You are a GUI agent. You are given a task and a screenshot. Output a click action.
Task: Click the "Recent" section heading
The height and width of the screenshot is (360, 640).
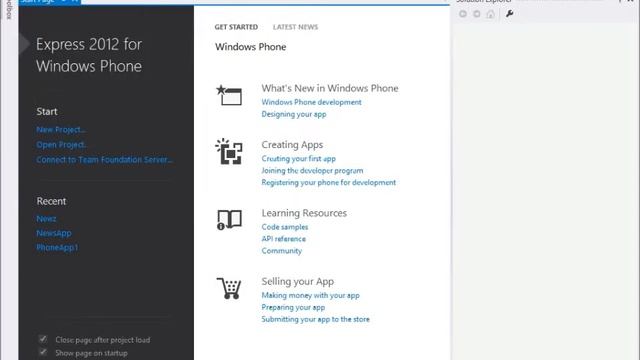(x=51, y=201)
